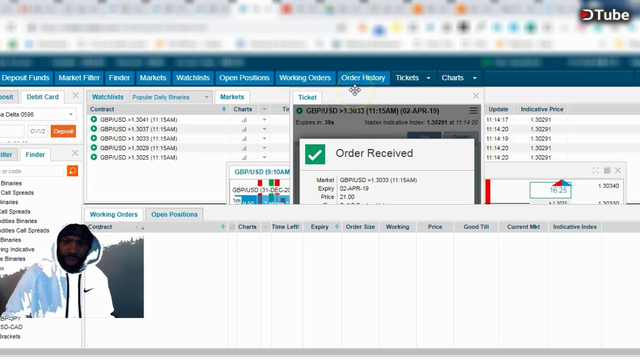The height and width of the screenshot is (360, 640).
Task: Close the chart panel on the right
Action: [x=618, y=170]
